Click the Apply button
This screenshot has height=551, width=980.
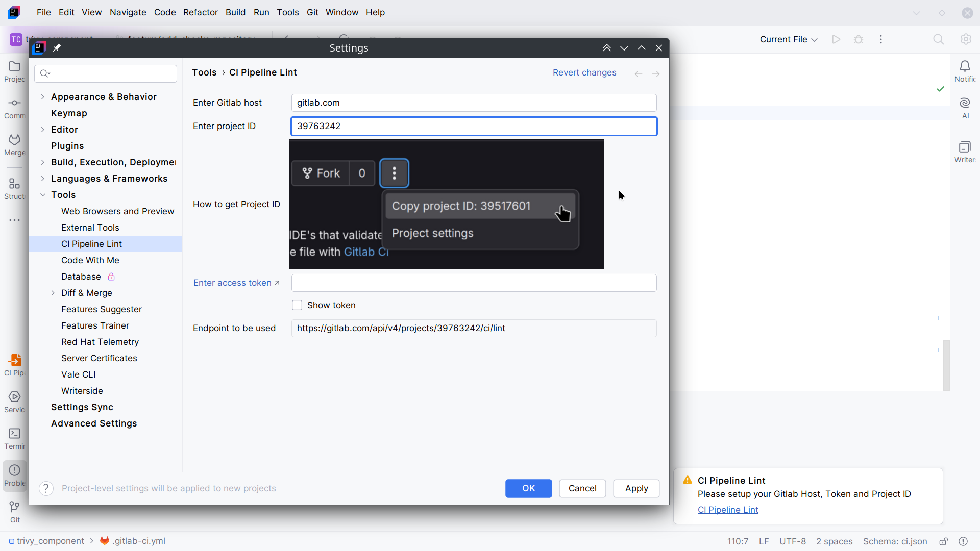(636, 488)
